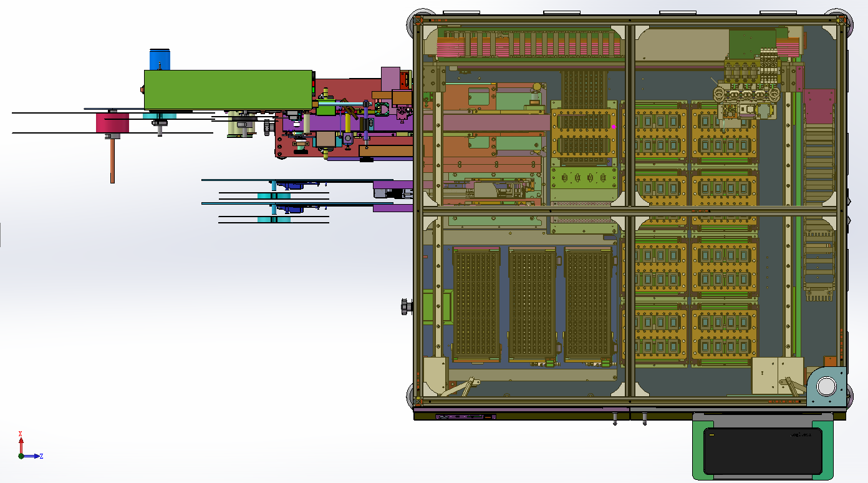The width and height of the screenshot is (868, 483).
Task: Select the leftmost perforated tray in lower-left quadrant
Action: [476, 304]
